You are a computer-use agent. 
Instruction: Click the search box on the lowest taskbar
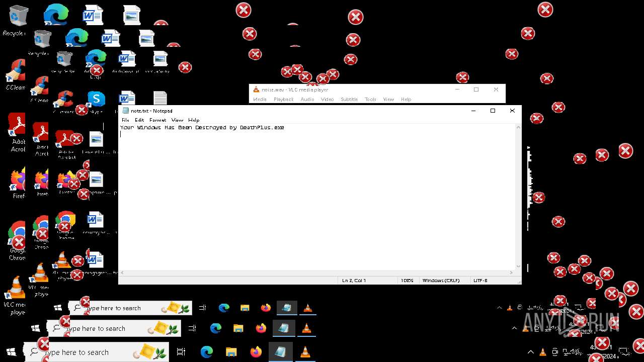(x=97, y=352)
